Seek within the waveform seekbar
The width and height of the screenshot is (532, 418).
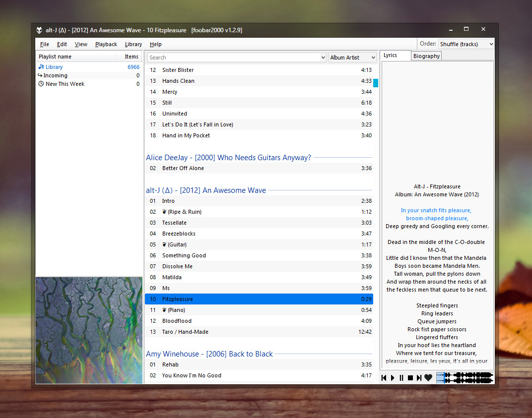coord(465,378)
